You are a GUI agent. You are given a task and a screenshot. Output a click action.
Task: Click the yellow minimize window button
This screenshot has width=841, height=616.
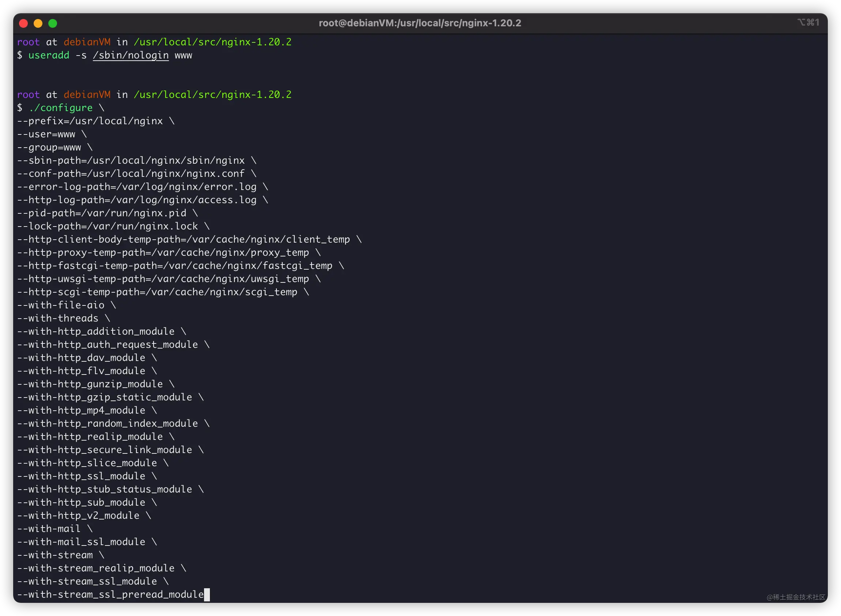click(38, 23)
